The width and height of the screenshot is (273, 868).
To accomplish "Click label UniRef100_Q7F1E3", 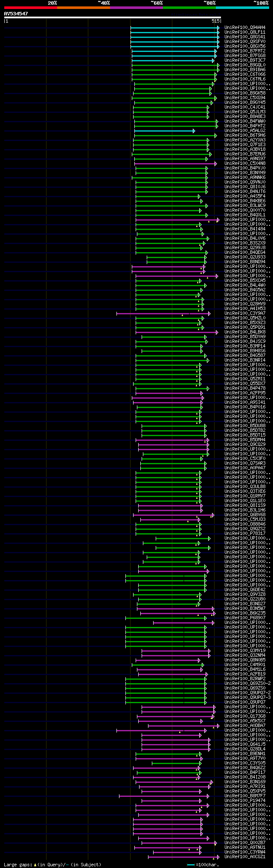I will click(x=245, y=145).
